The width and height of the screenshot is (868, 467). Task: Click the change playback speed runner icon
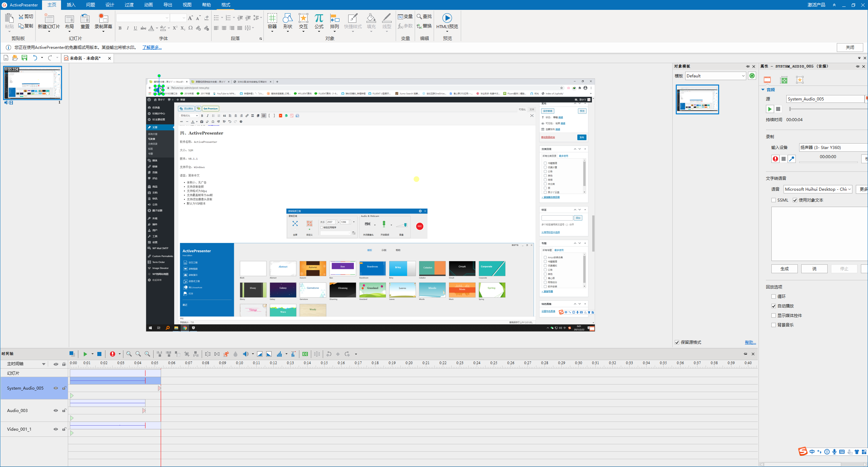(x=226, y=354)
